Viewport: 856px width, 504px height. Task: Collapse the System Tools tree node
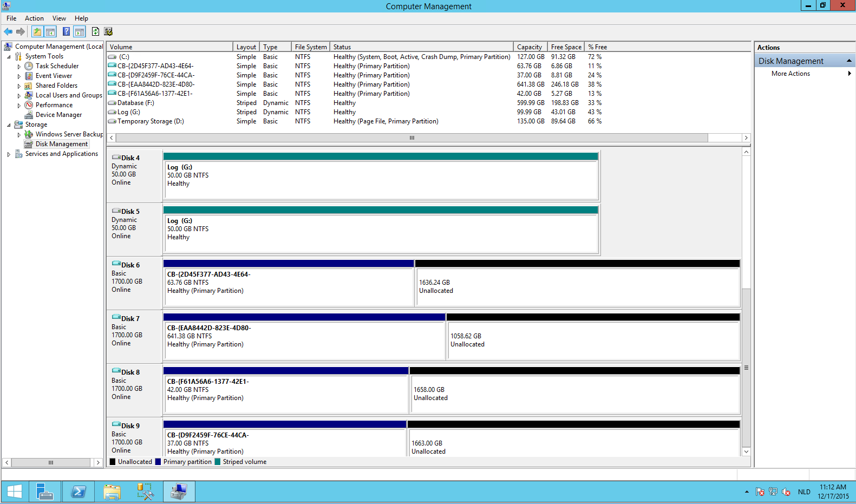point(9,57)
